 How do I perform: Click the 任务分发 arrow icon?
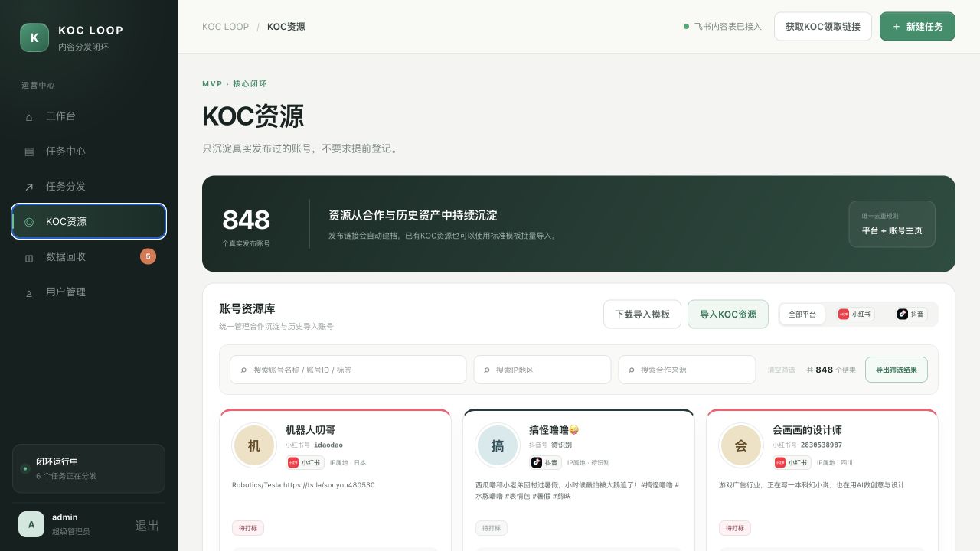[29, 187]
